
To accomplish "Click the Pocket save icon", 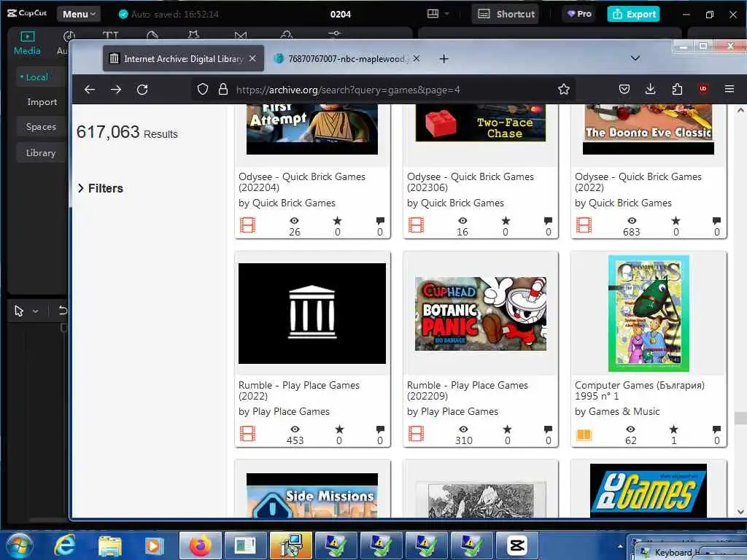I will tap(624, 89).
